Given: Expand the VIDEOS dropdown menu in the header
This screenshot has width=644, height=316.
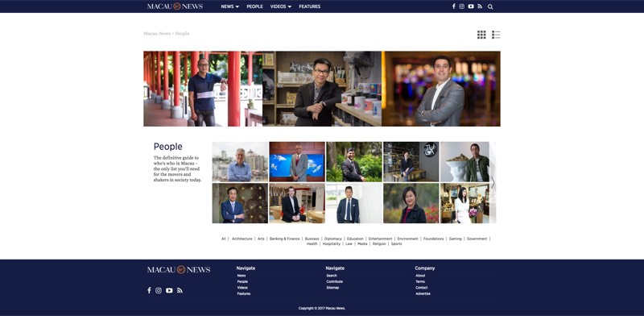Looking at the screenshot, I should (x=281, y=6).
